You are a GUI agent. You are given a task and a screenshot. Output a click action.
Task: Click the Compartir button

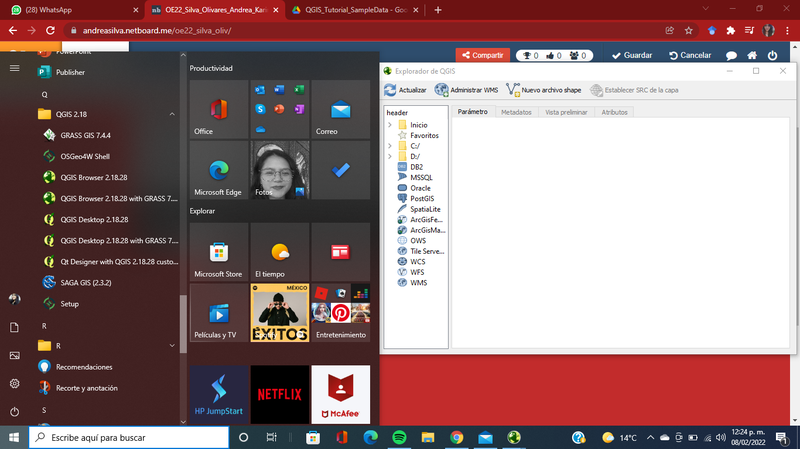pos(483,55)
